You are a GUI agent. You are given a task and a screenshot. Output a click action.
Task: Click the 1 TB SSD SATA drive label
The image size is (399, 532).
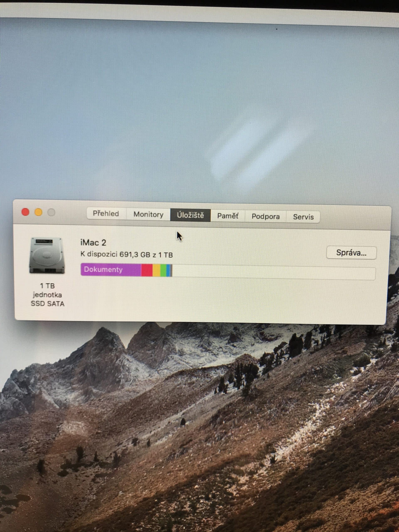tap(47, 295)
